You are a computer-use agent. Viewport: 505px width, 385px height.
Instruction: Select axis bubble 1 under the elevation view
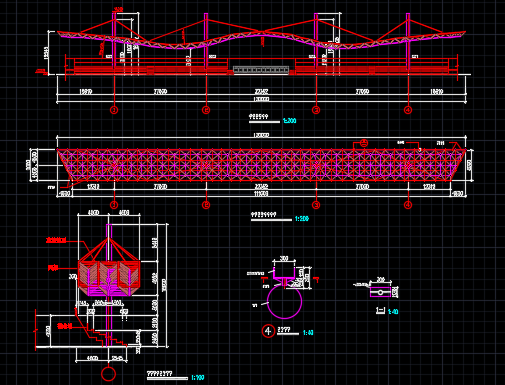pyautogui.click(x=114, y=110)
